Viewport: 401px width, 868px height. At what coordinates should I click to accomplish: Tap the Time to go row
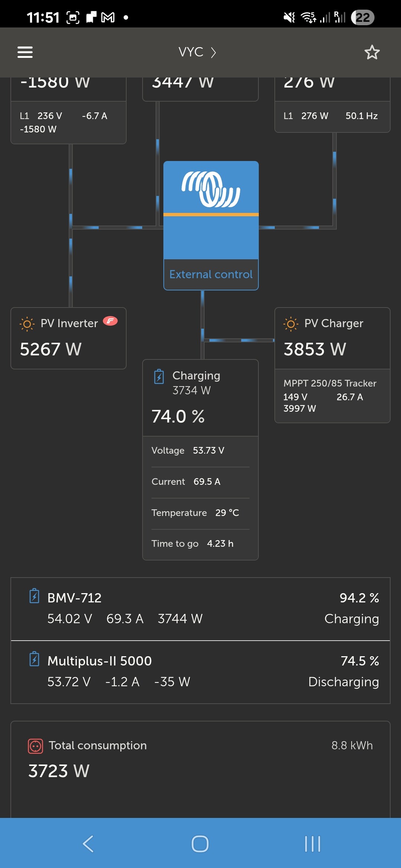pyautogui.click(x=200, y=544)
